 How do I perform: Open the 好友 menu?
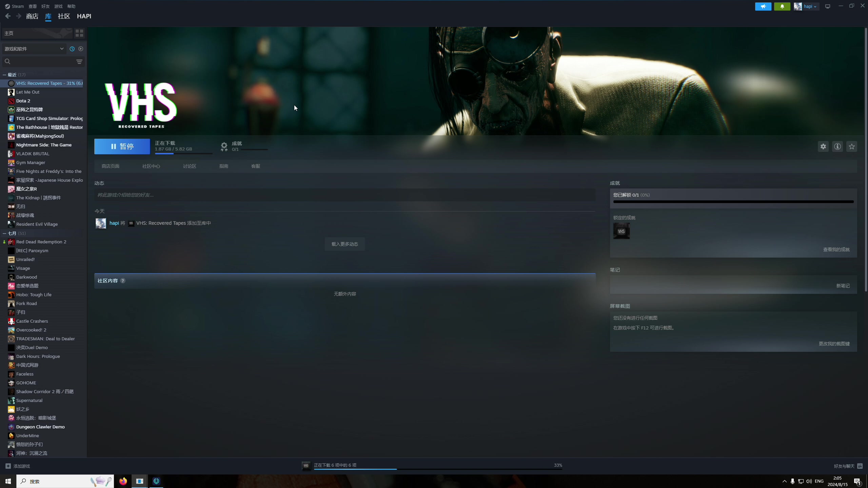click(45, 6)
